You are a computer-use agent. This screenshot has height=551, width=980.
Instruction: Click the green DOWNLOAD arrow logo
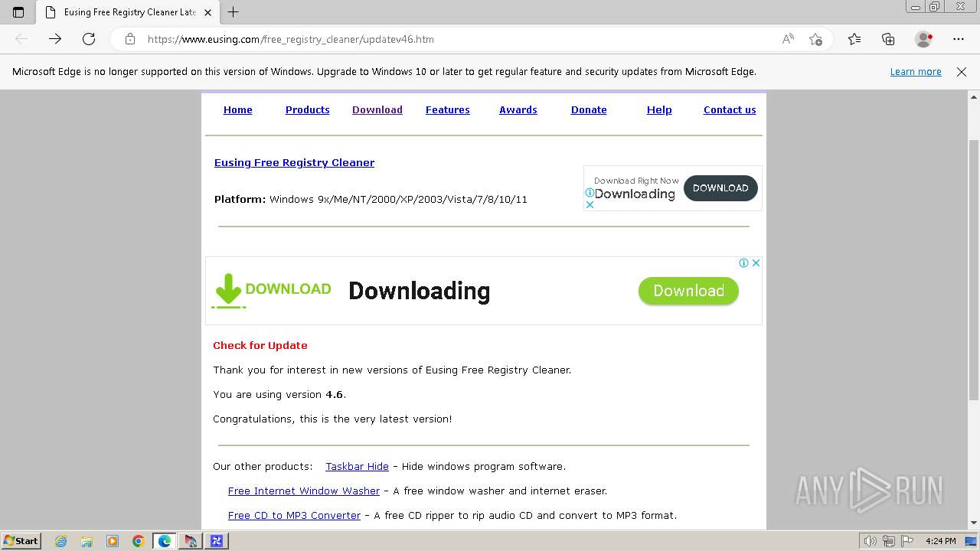[271, 291]
